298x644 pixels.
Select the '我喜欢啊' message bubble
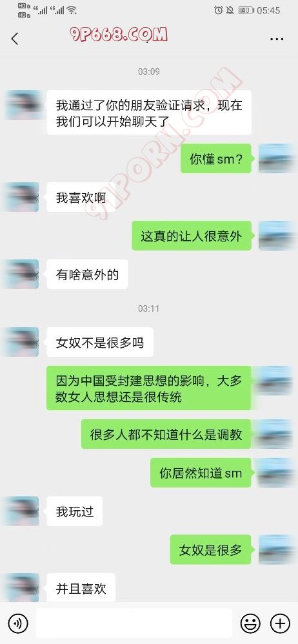81,198
